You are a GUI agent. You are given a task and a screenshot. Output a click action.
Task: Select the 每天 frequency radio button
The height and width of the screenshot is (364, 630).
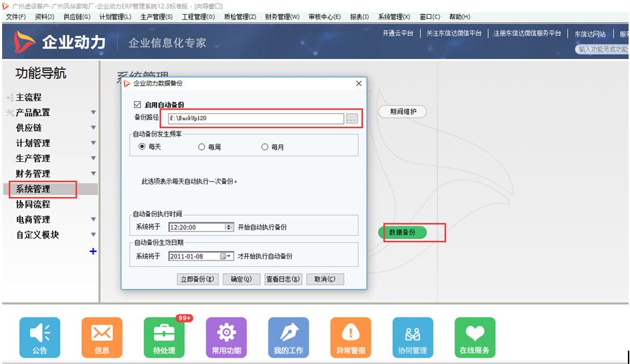point(142,146)
